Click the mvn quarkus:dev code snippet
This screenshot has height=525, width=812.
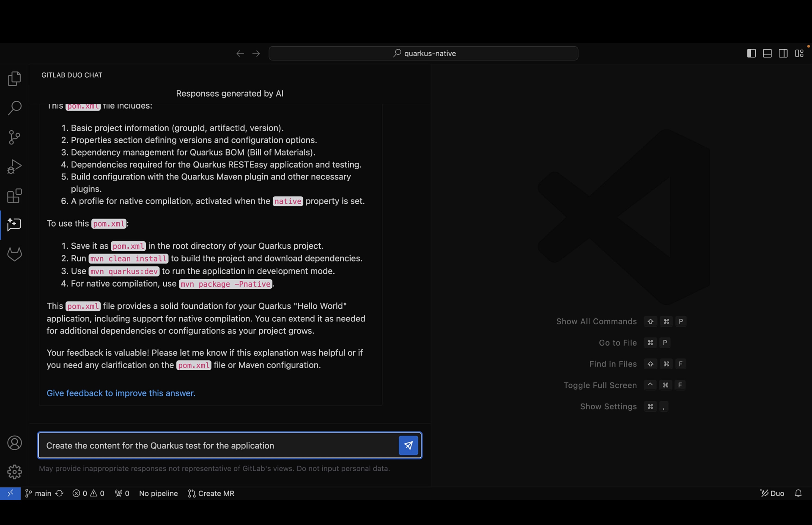(x=124, y=271)
